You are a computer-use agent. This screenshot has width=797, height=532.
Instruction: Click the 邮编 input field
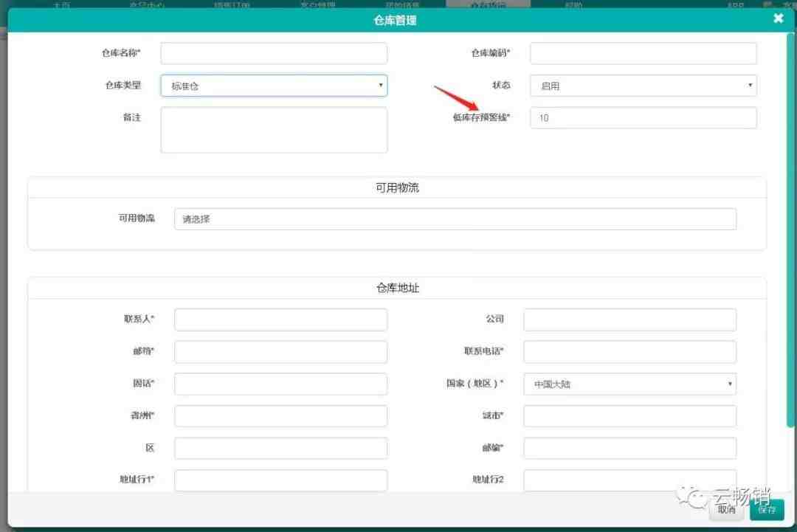[x=629, y=448]
